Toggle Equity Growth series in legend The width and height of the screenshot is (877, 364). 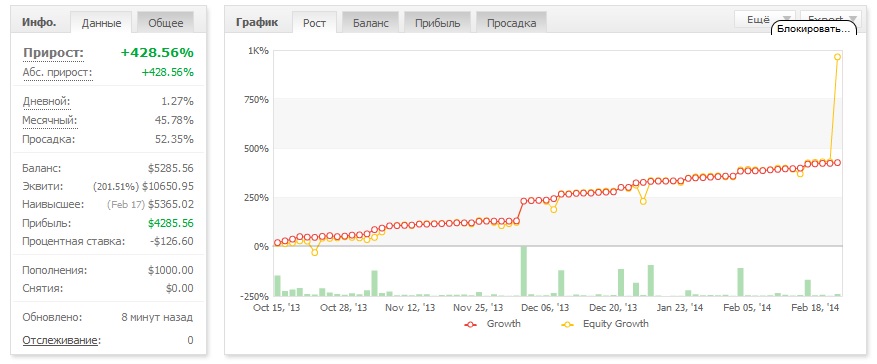click(x=605, y=324)
